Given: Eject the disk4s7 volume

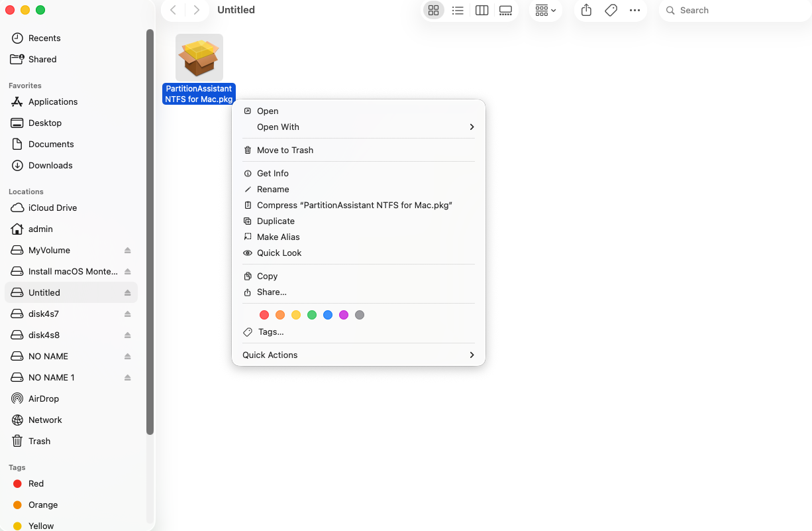Looking at the screenshot, I should click(x=128, y=314).
